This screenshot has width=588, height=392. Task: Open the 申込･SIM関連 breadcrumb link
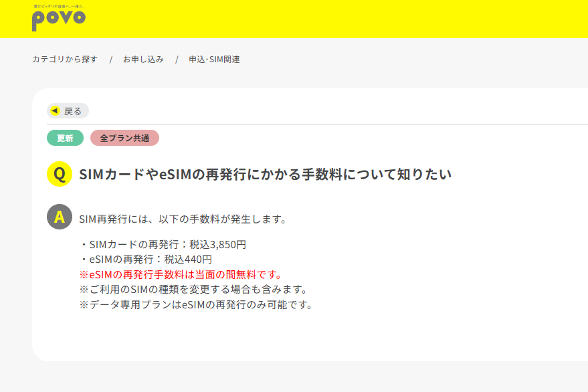(x=214, y=60)
